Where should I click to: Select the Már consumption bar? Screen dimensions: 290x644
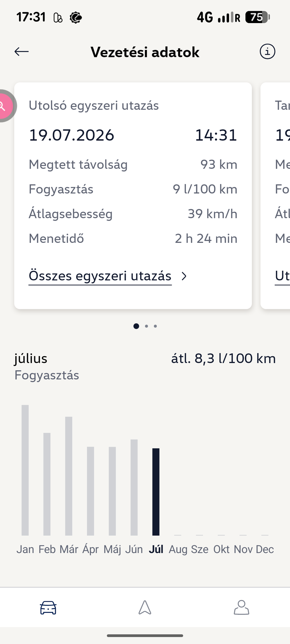tap(69, 476)
